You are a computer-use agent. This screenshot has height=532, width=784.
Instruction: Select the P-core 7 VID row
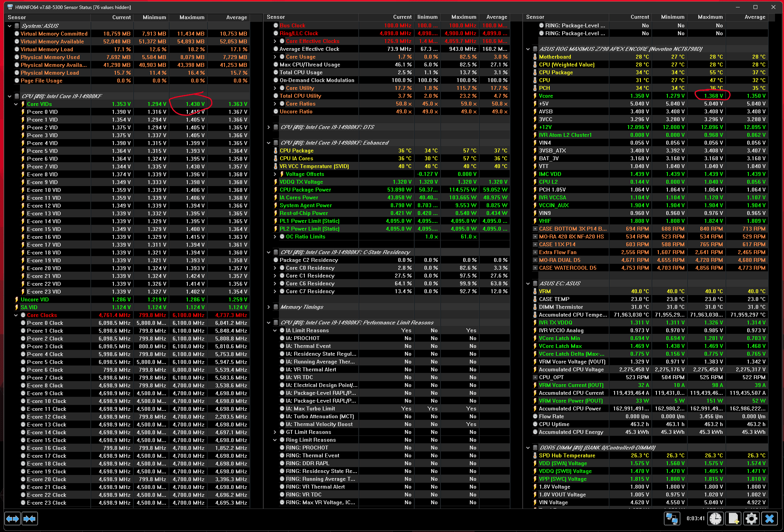coord(128,167)
